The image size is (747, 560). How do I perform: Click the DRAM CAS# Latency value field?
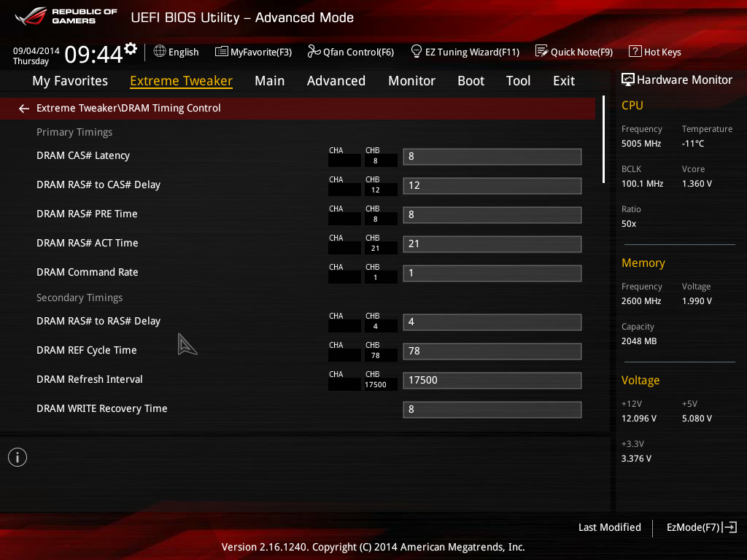point(492,157)
